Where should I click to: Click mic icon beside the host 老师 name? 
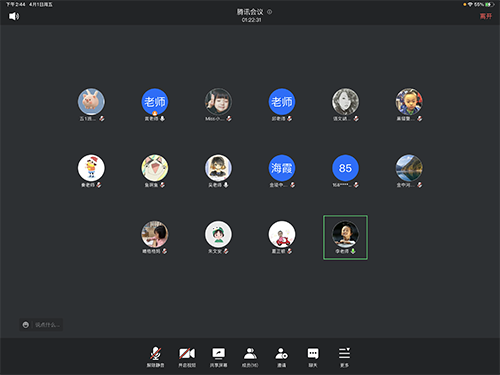(162, 119)
